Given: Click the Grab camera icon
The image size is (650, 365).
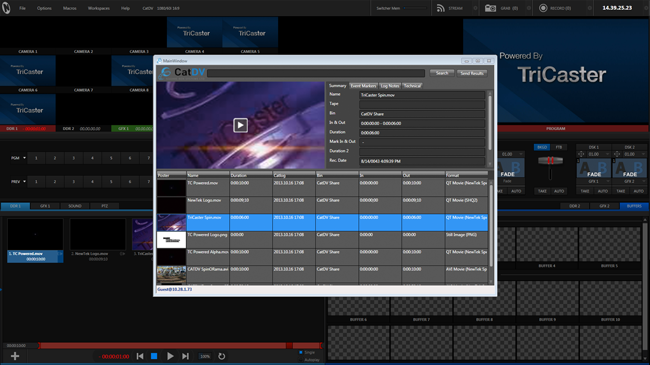Looking at the screenshot, I should [x=490, y=8].
